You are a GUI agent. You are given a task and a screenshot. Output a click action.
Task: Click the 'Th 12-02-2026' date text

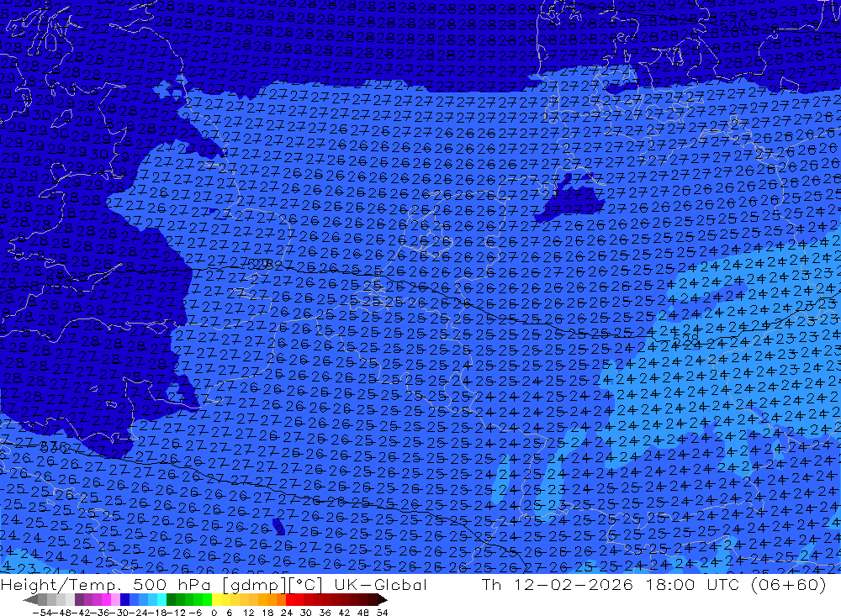click(558, 584)
